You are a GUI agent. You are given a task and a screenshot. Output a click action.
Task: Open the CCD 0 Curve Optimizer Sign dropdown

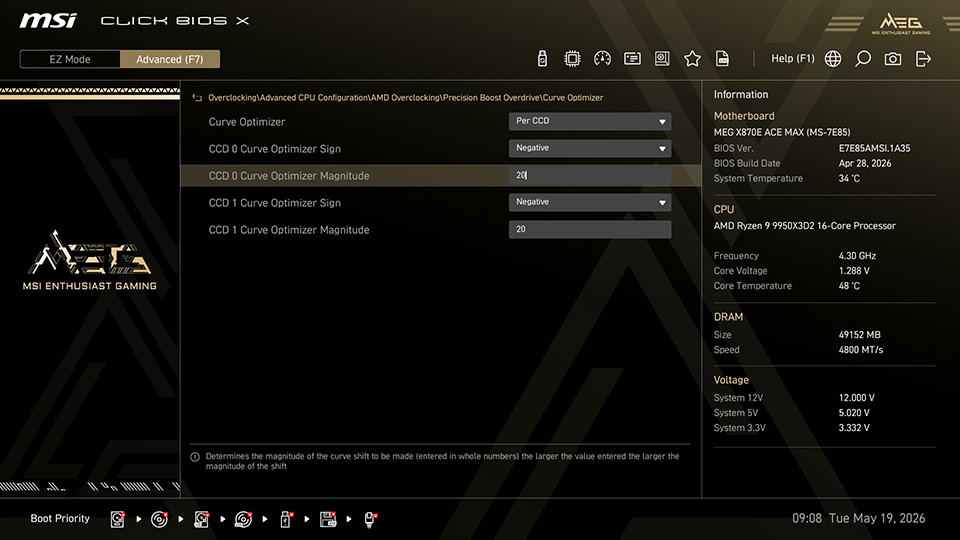[590, 148]
